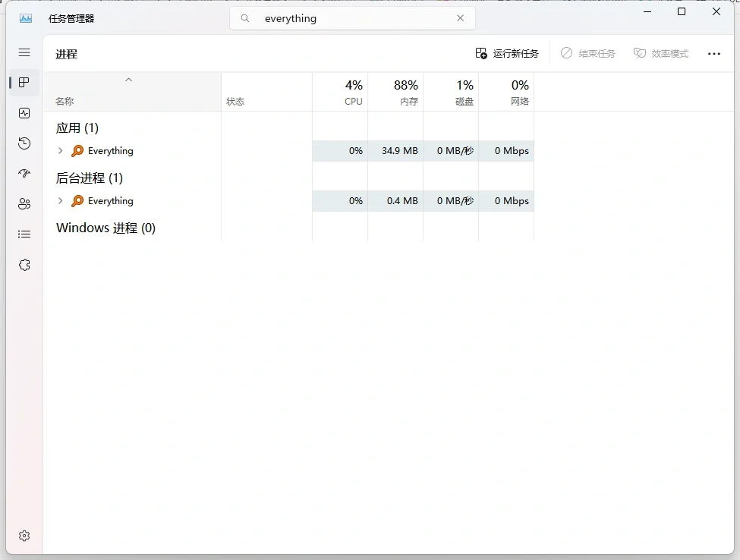Expand the Everything app entry
740x560 pixels.
click(x=61, y=150)
